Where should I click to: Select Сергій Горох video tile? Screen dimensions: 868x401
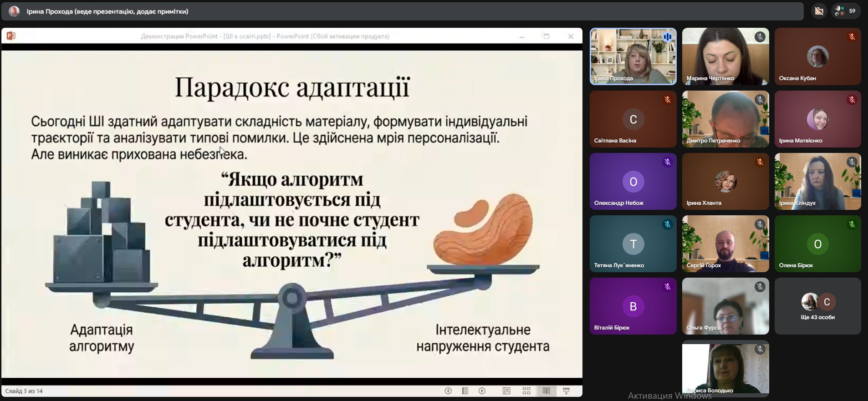tap(725, 244)
